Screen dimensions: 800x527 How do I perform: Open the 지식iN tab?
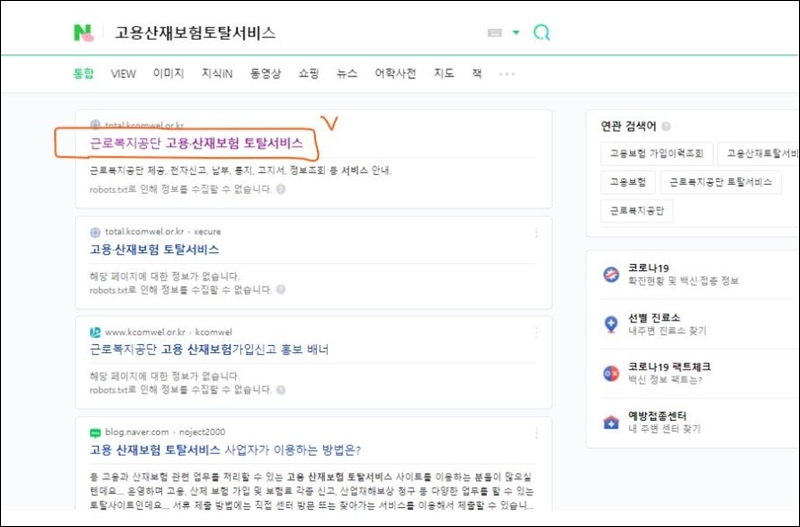(217, 73)
